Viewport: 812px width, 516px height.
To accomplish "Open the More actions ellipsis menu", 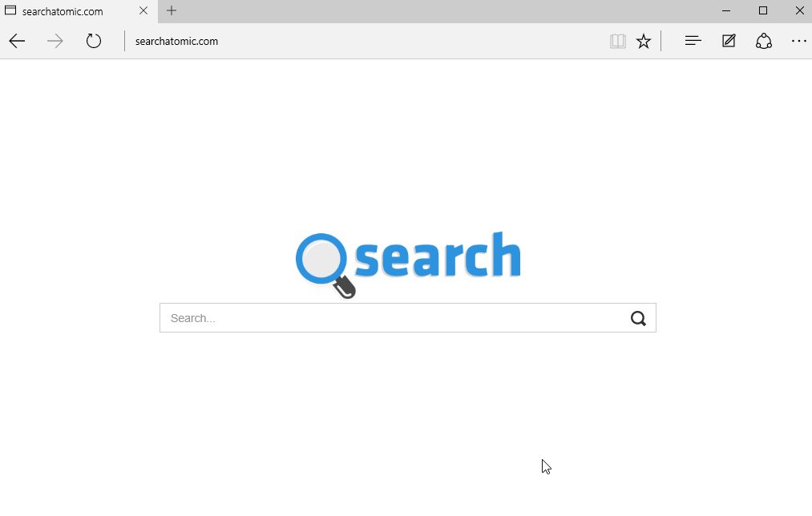I will 799,41.
